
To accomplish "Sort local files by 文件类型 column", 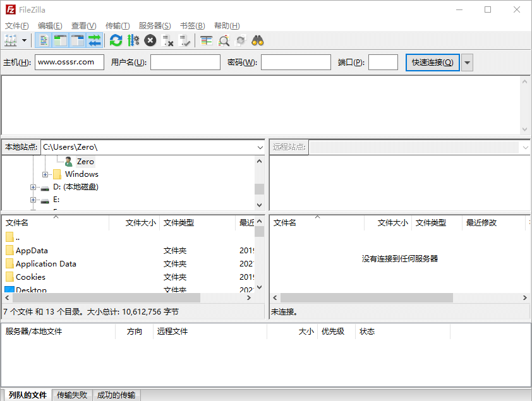I will (198, 223).
